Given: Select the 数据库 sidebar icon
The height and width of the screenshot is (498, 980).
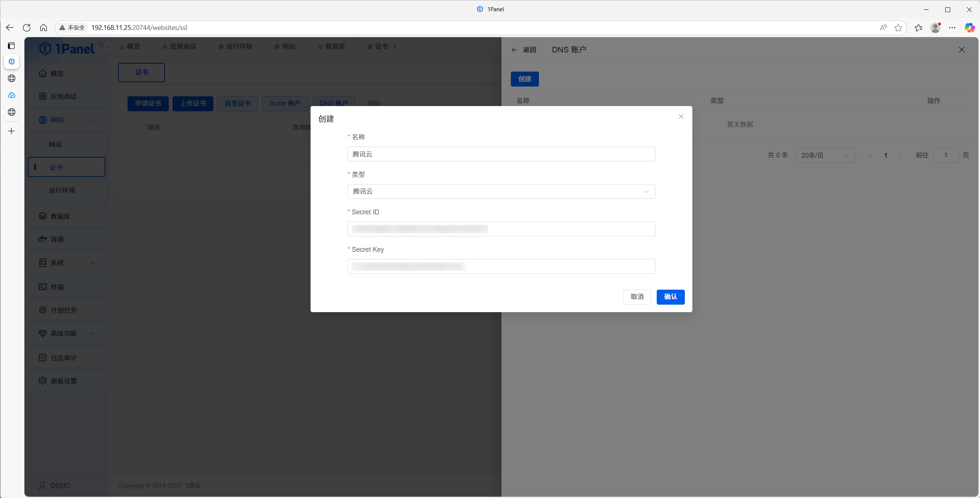Looking at the screenshot, I should pos(43,216).
